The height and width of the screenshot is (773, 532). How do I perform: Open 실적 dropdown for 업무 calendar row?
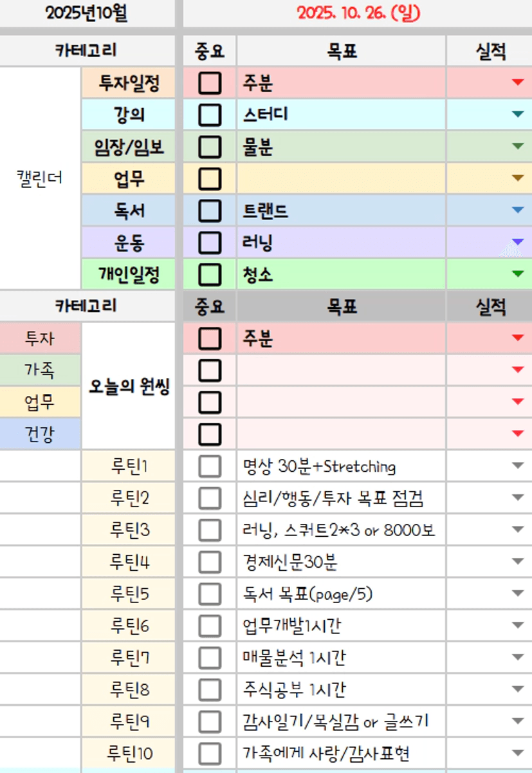(x=518, y=178)
